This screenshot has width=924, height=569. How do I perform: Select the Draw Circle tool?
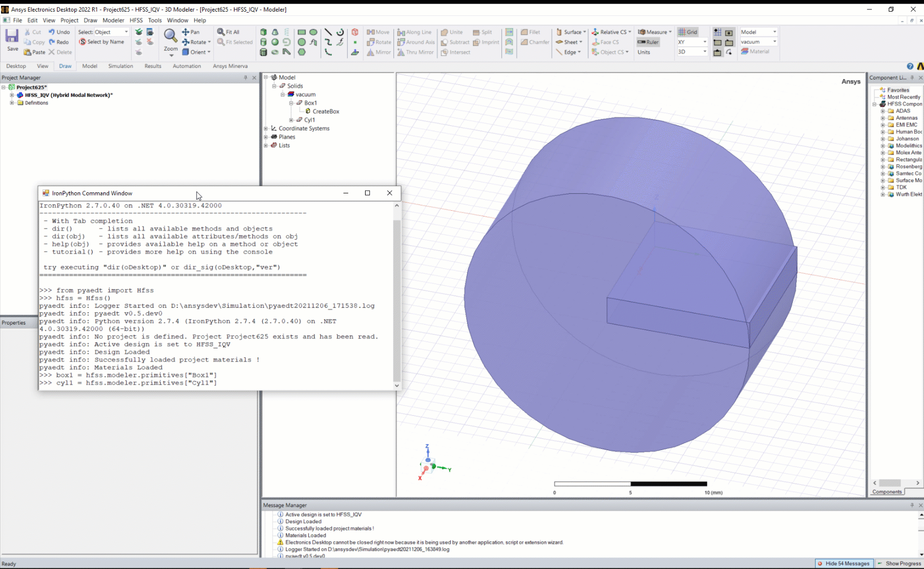tap(302, 42)
